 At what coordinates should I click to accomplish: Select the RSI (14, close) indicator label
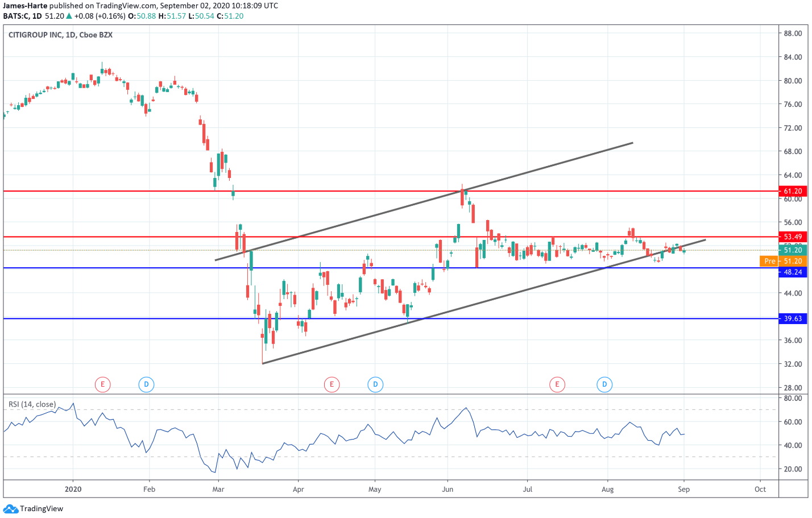[32, 404]
